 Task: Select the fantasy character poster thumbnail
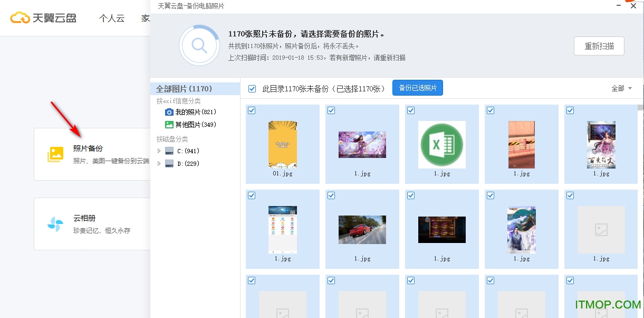(x=522, y=230)
